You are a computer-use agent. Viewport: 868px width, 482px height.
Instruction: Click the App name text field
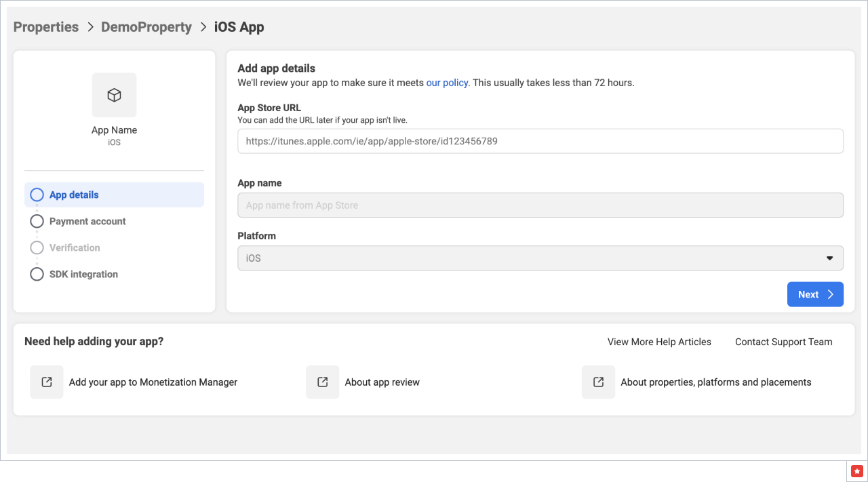point(540,205)
